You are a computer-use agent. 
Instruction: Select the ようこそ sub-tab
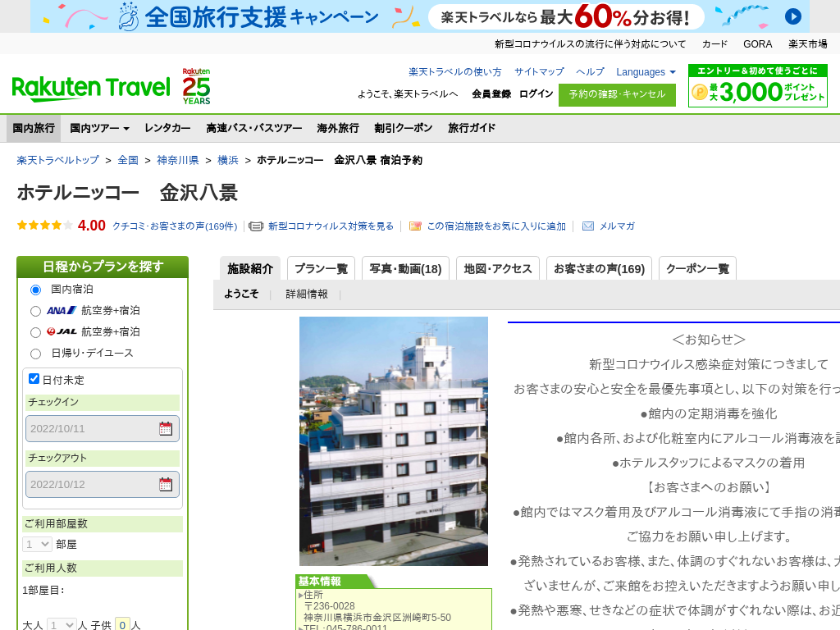(241, 294)
